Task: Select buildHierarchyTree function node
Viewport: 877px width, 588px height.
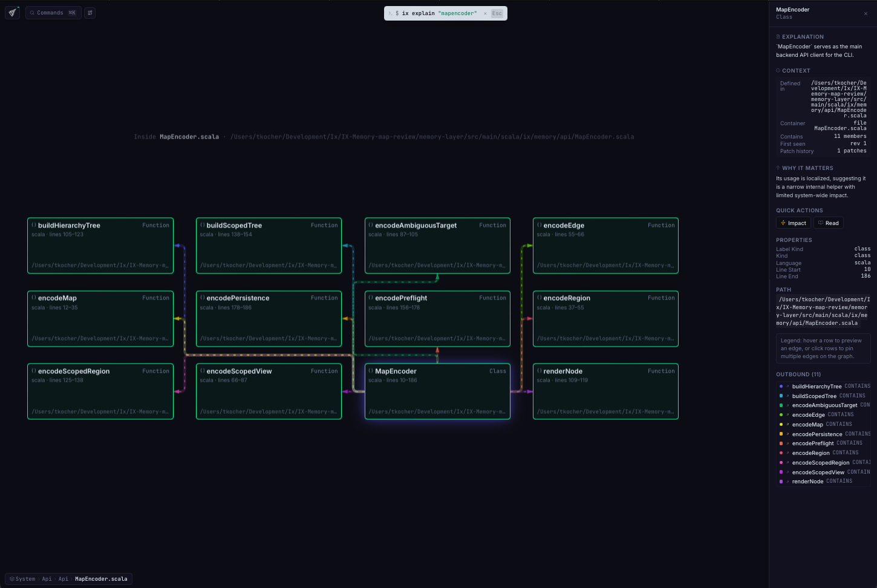Action: coord(100,246)
